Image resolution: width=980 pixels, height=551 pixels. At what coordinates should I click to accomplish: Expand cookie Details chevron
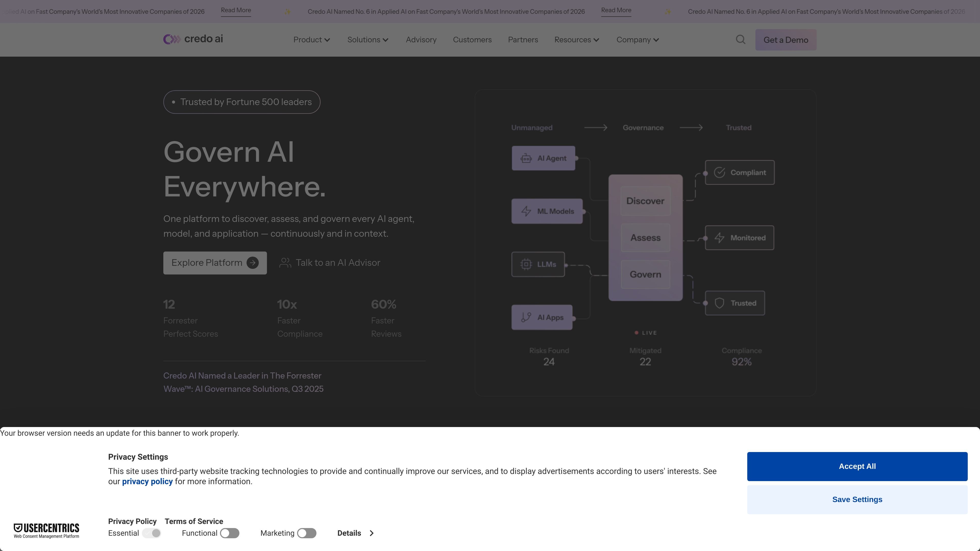(372, 533)
